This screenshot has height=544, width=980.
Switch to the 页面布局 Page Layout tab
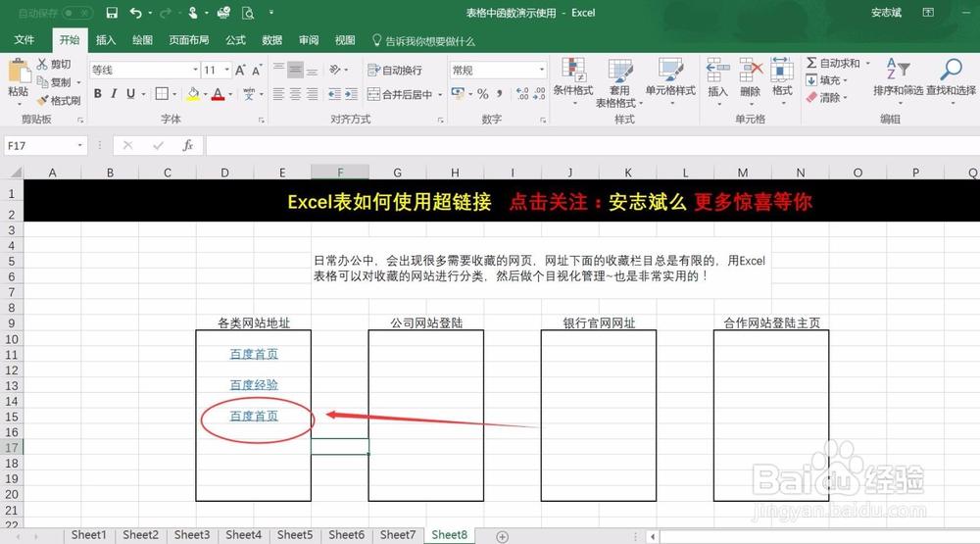189,40
